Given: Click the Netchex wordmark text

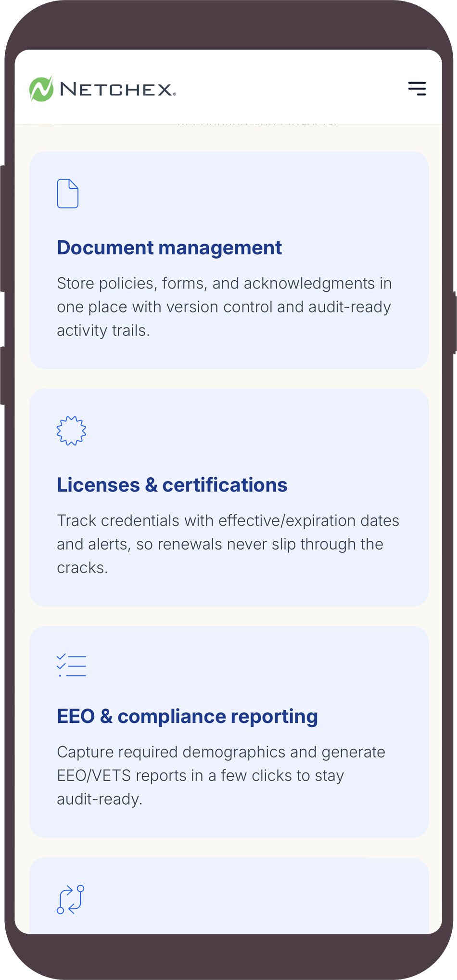Looking at the screenshot, I should point(118,90).
